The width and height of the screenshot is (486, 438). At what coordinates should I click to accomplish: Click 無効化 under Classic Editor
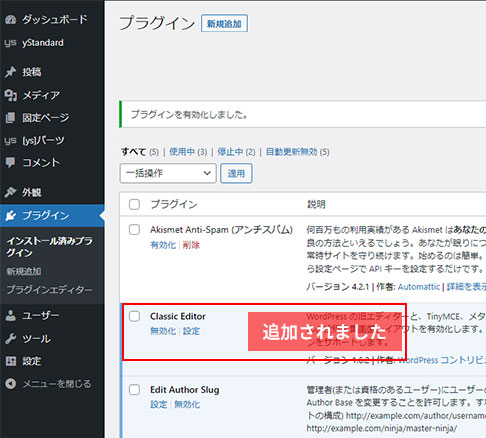163,331
